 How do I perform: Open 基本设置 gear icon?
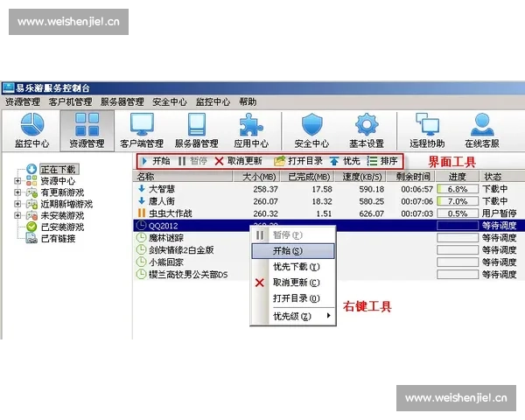pos(367,130)
